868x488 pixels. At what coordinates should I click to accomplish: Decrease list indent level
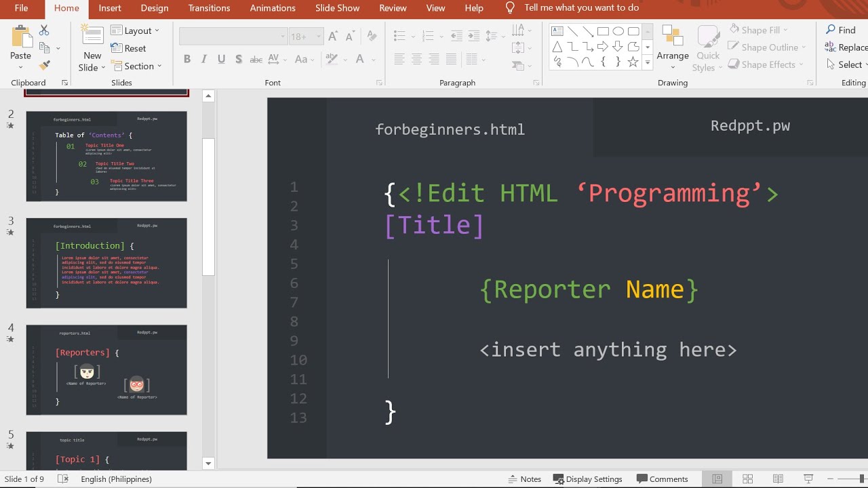coord(456,36)
